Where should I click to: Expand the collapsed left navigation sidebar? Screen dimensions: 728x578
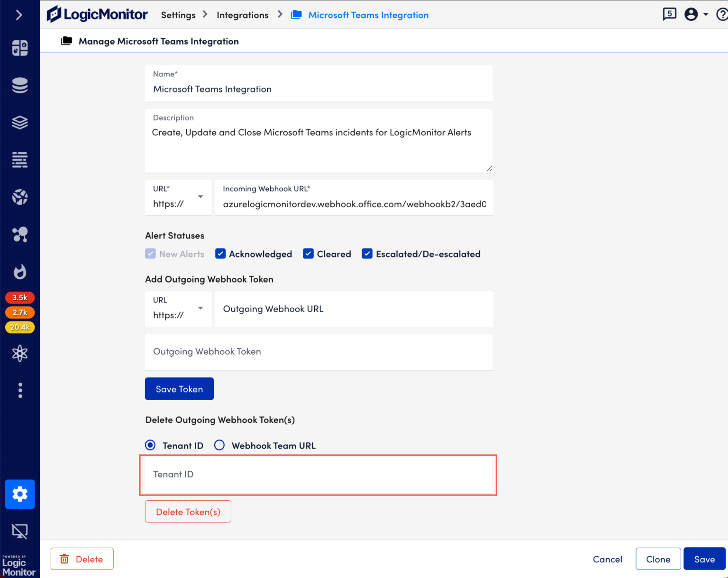pyautogui.click(x=19, y=15)
